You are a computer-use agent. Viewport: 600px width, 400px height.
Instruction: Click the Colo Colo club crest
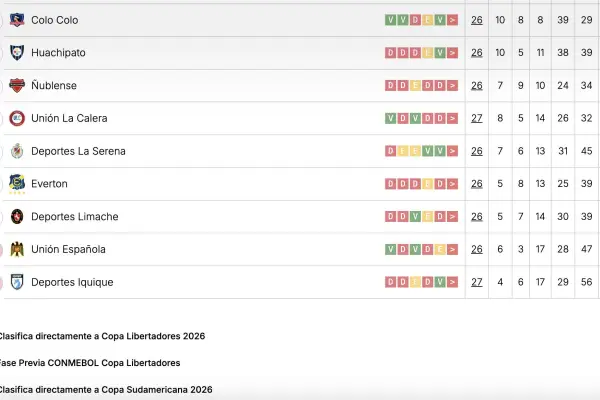coord(17,20)
